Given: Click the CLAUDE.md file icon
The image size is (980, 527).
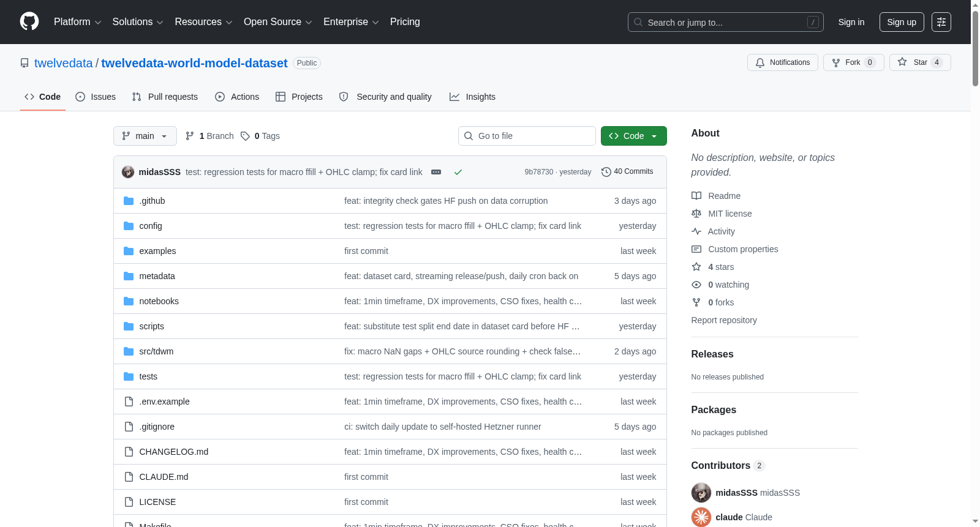Looking at the screenshot, I should tap(129, 477).
